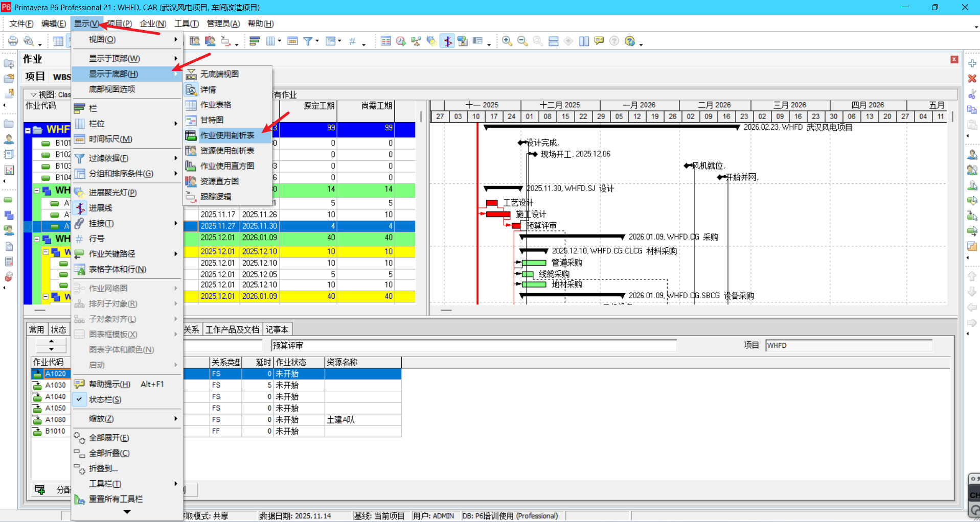Image resolution: width=980 pixels, height=522 pixels.
Task: Collapse the WHF project tree node
Action: 28,130
